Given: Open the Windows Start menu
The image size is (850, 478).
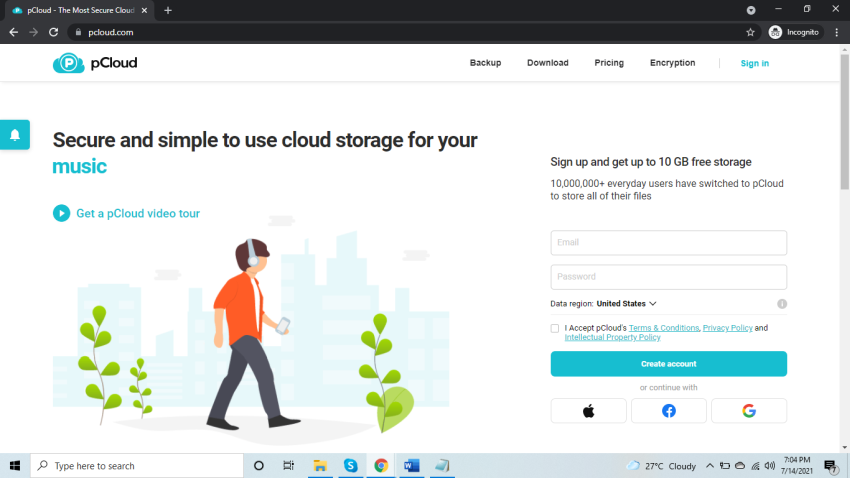Looking at the screenshot, I should pos(15,466).
